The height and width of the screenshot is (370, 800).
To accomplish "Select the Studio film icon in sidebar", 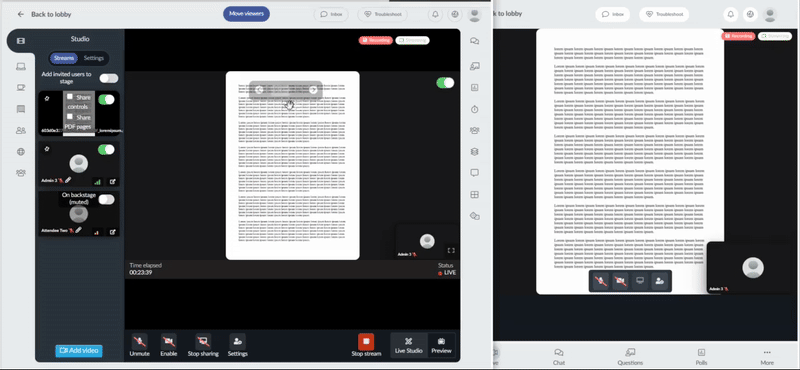I will point(21,41).
